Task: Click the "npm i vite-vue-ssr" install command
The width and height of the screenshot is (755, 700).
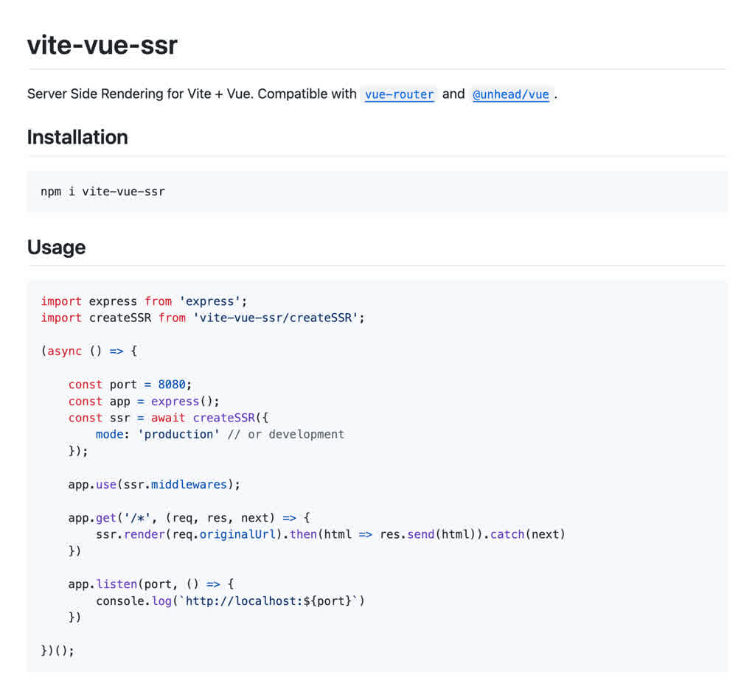Action: pyautogui.click(x=103, y=192)
